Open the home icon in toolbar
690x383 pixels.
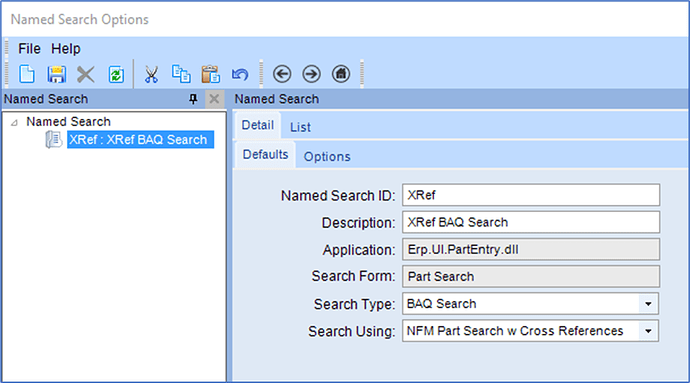tap(341, 74)
